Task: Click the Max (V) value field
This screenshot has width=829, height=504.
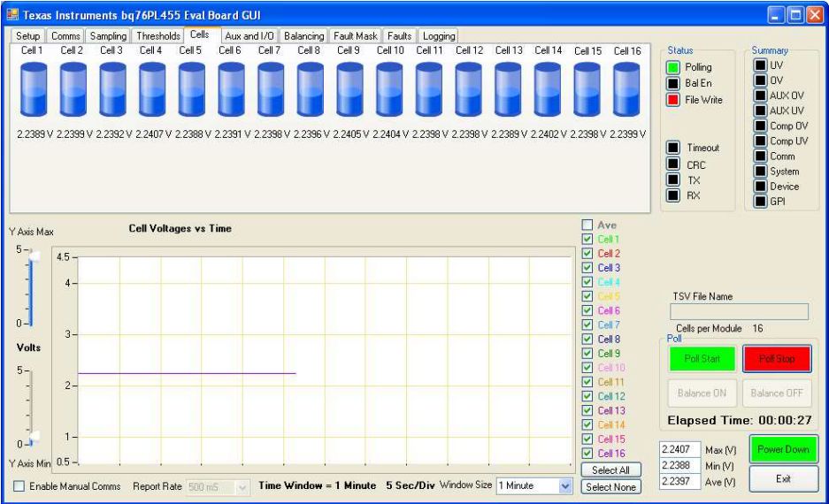Action: tap(679, 449)
